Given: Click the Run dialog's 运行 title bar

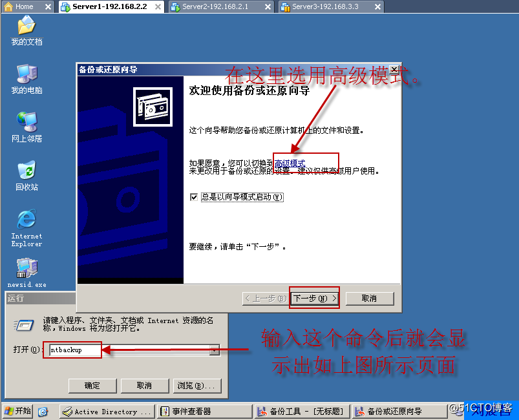Looking at the screenshot, I should (41, 299).
